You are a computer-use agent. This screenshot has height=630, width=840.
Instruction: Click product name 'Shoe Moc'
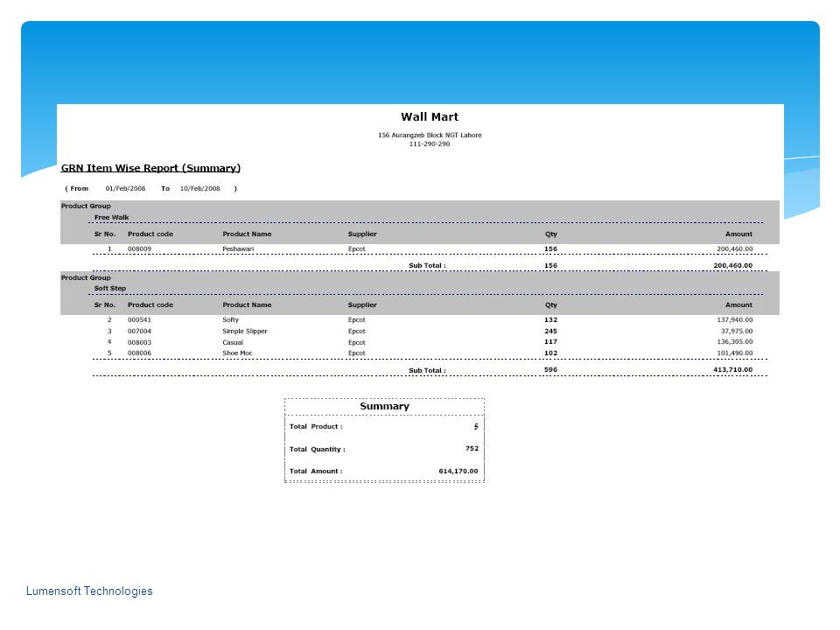tap(237, 353)
